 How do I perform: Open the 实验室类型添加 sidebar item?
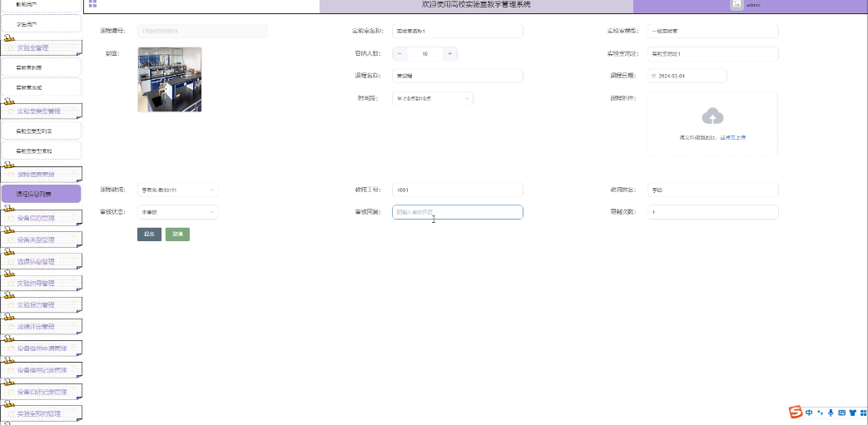click(x=41, y=151)
